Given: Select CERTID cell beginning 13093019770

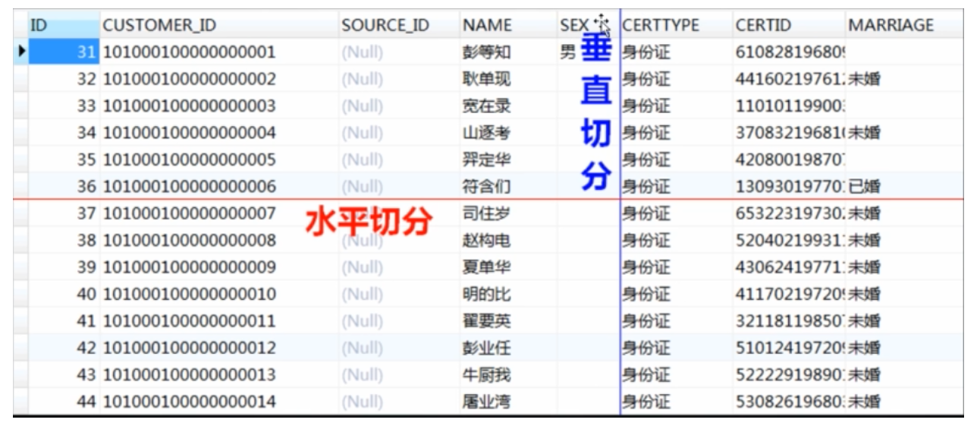Looking at the screenshot, I should pyautogui.click(x=789, y=186).
